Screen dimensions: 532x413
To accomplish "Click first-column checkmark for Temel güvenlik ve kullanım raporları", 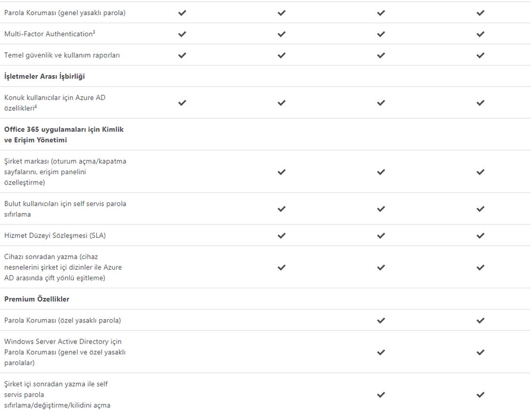I will 182,55.
